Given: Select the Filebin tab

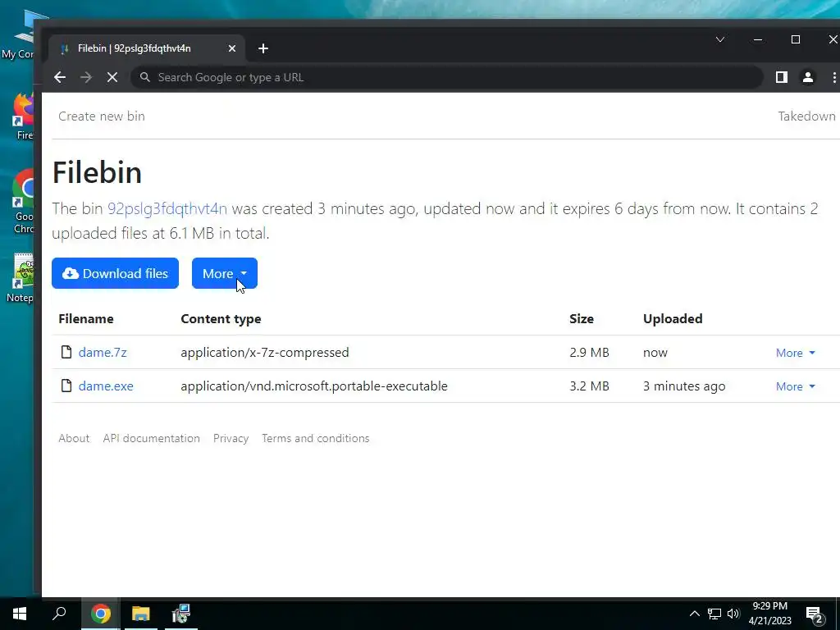Looking at the screenshot, I should tap(148, 48).
